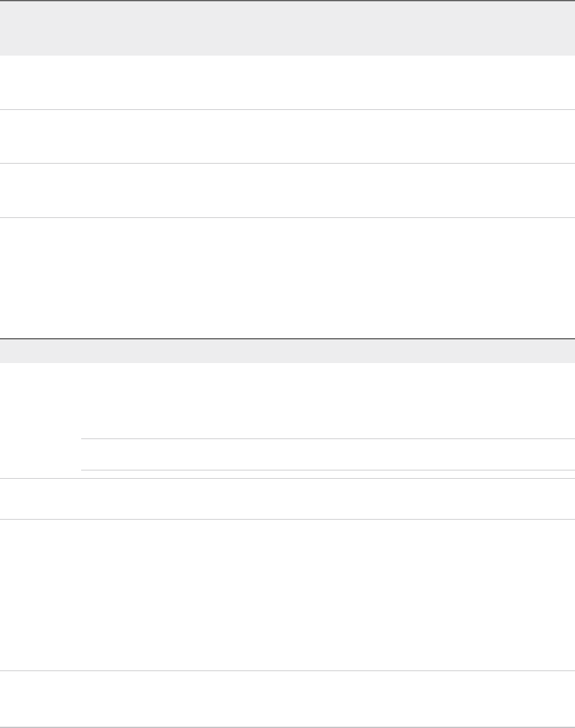This screenshot has height=728, width=575.
Task: Click the dark top border of upper table
Action: click(287, 1)
